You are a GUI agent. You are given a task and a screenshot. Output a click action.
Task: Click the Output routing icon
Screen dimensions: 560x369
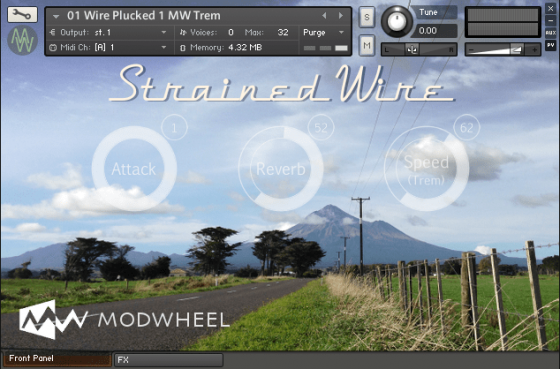coord(53,33)
